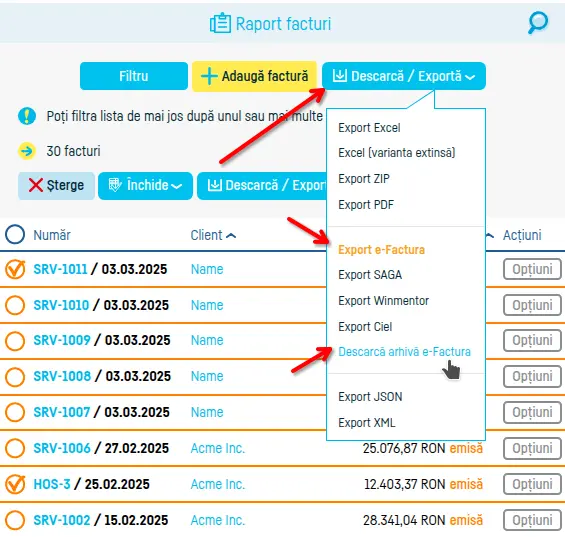Select the SRV-1009 invoice checkbox
The image size is (565, 537).
tap(15, 341)
